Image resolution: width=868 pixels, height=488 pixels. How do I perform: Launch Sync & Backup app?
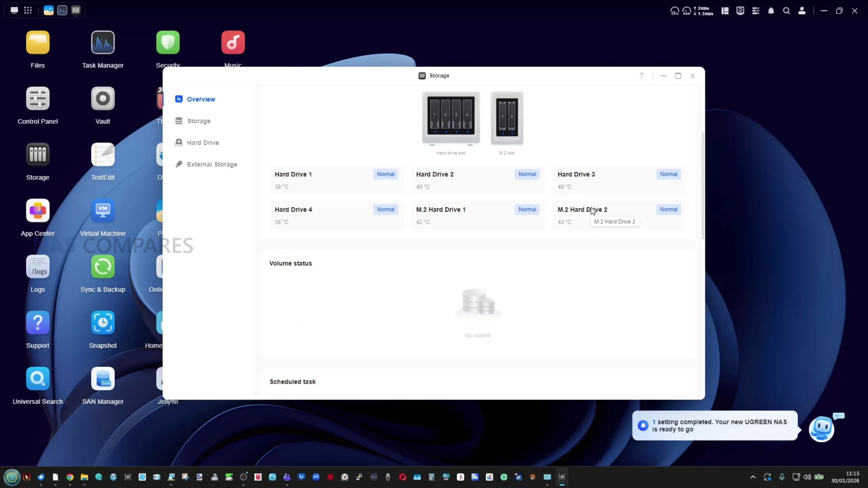coord(103,267)
